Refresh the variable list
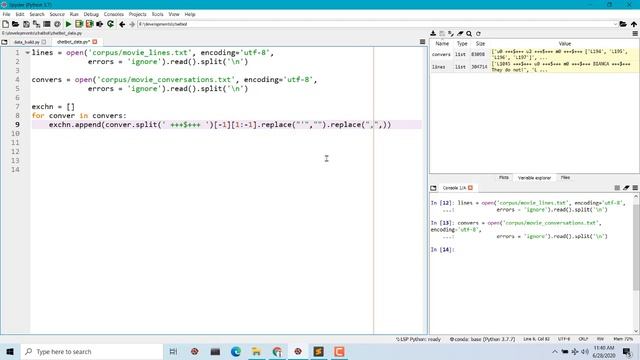 pyautogui.click(x=478, y=33)
